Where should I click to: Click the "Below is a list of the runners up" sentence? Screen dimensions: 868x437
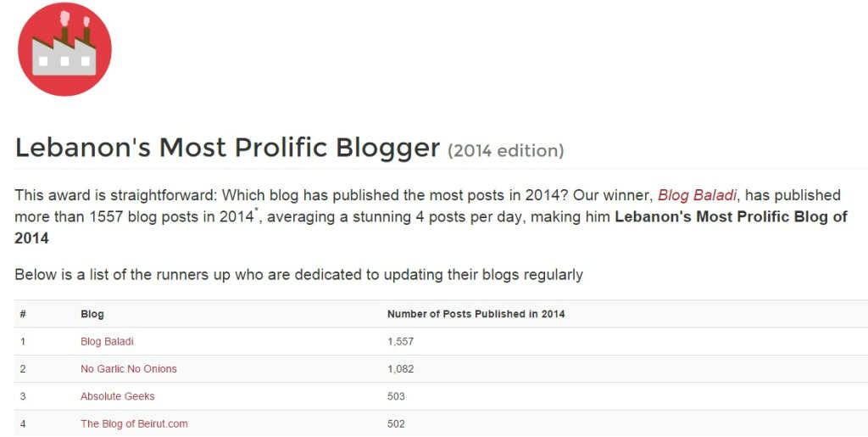coord(298,274)
